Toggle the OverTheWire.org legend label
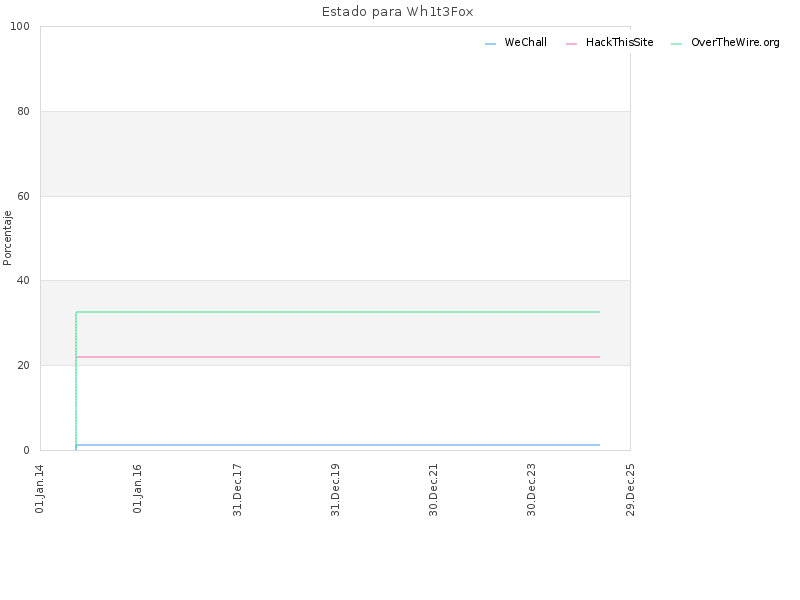Image resolution: width=800 pixels, height=600 pixels. [x=735, y=42]
